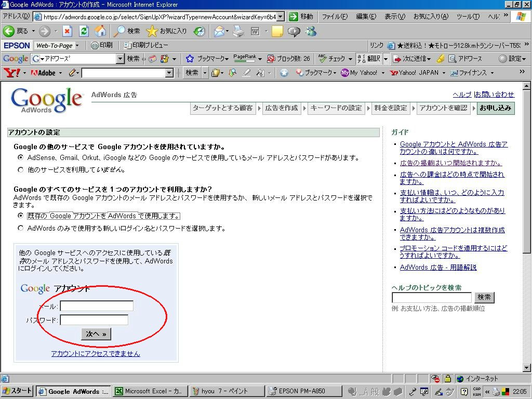Click the help topic 検索 button
The width and height of the screenshot is (532, 399).
click(484, 297)
